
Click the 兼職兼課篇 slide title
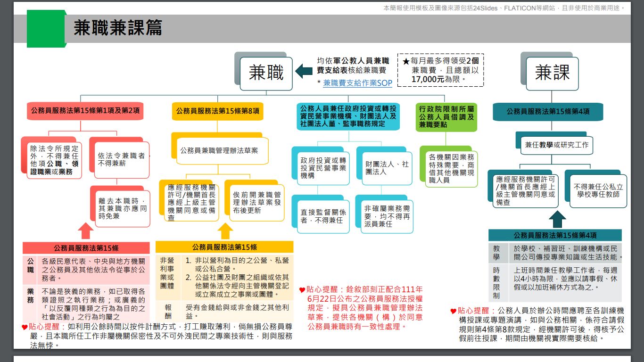pyautogui.click(x=118, y=28)
